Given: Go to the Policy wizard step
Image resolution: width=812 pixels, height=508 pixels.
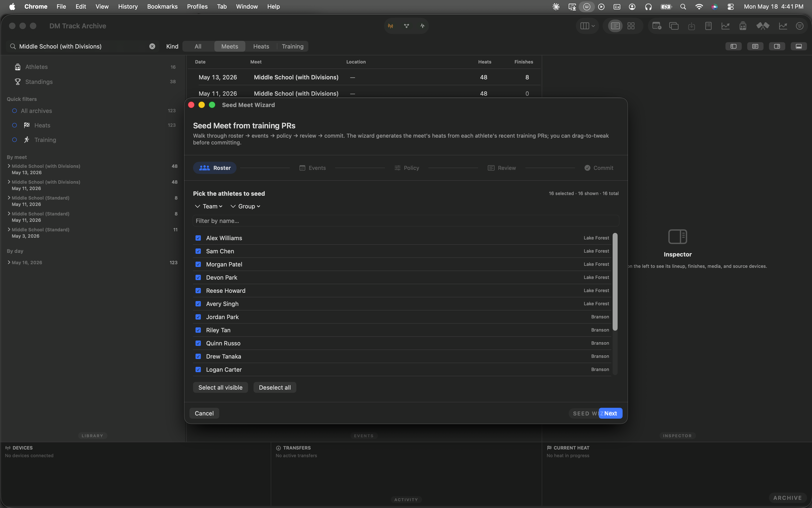Looking at the screenshot, I should click(x=407, y=168).
